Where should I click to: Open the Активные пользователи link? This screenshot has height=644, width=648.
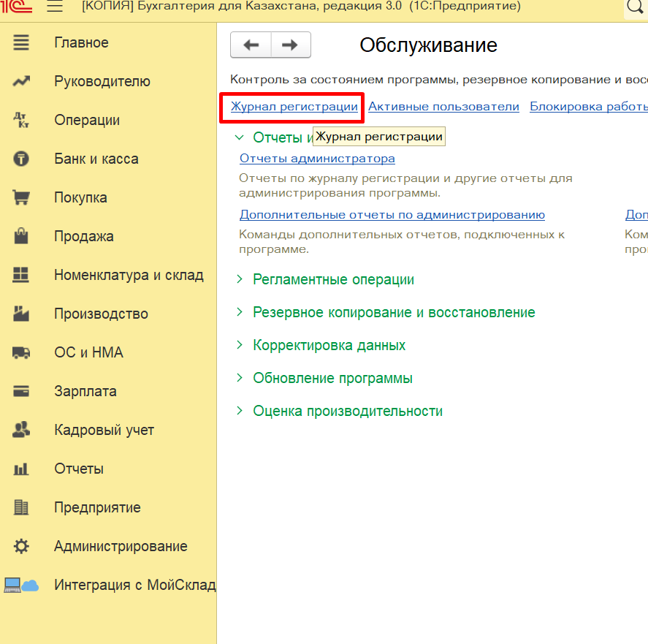[x=444, y=106]
